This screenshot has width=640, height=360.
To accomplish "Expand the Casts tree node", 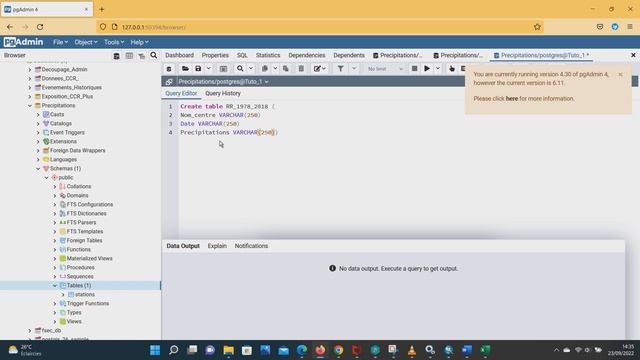I will 38,114.
